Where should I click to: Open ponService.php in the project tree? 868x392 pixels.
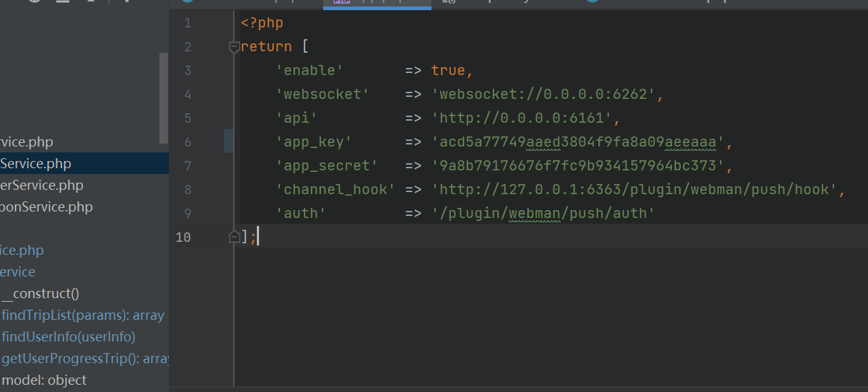coord(46,207)
